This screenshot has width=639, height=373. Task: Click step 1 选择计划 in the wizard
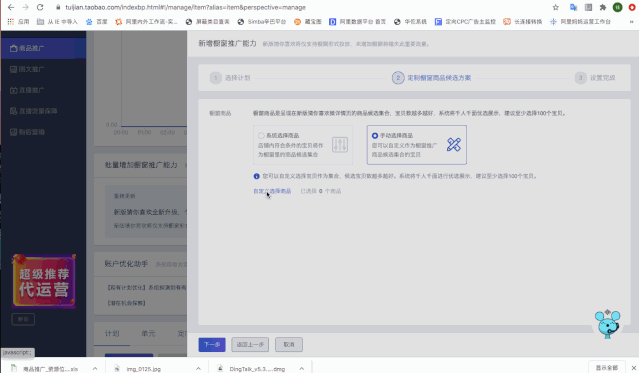[230, 77]
